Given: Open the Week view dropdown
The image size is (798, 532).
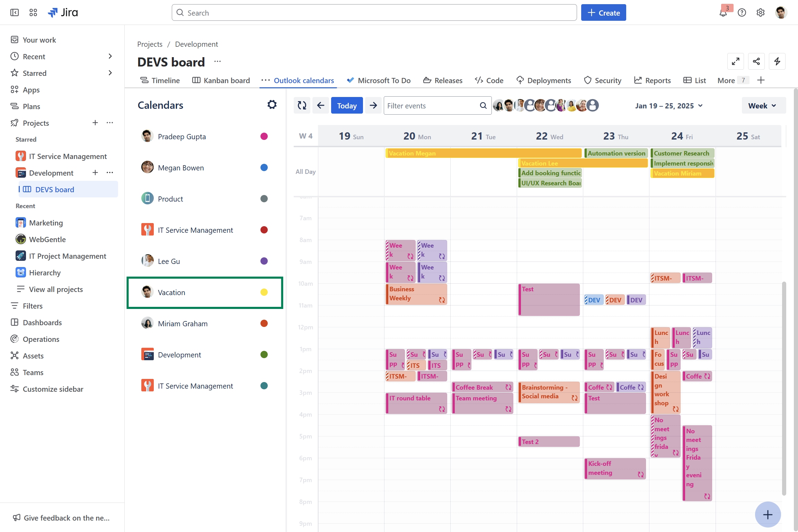Looking at the screenshot, I should point(763,106).
